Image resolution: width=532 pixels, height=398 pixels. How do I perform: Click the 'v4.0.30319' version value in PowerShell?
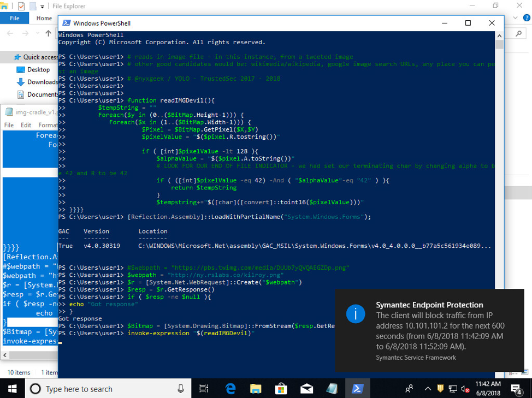click(x=102, y=246)
